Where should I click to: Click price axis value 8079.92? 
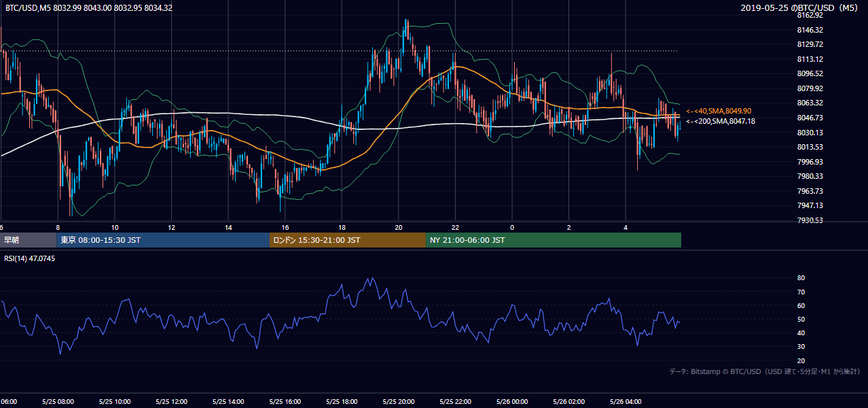click(810, 88)
